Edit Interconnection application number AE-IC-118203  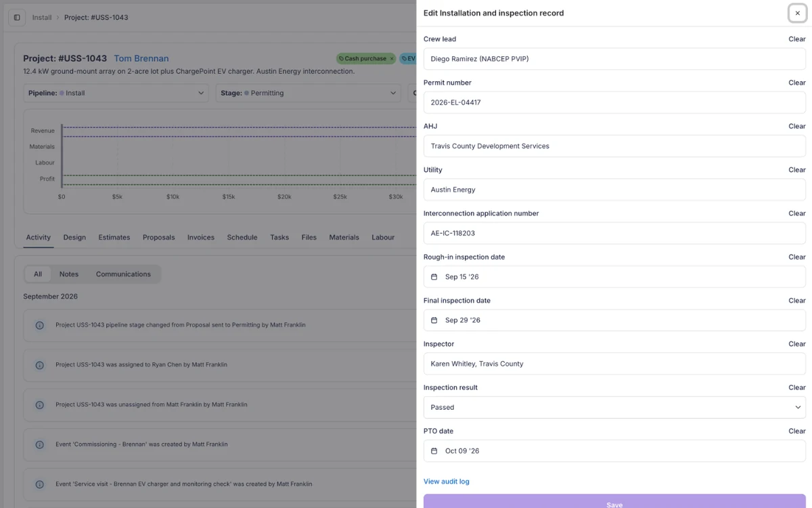point(614,233)
